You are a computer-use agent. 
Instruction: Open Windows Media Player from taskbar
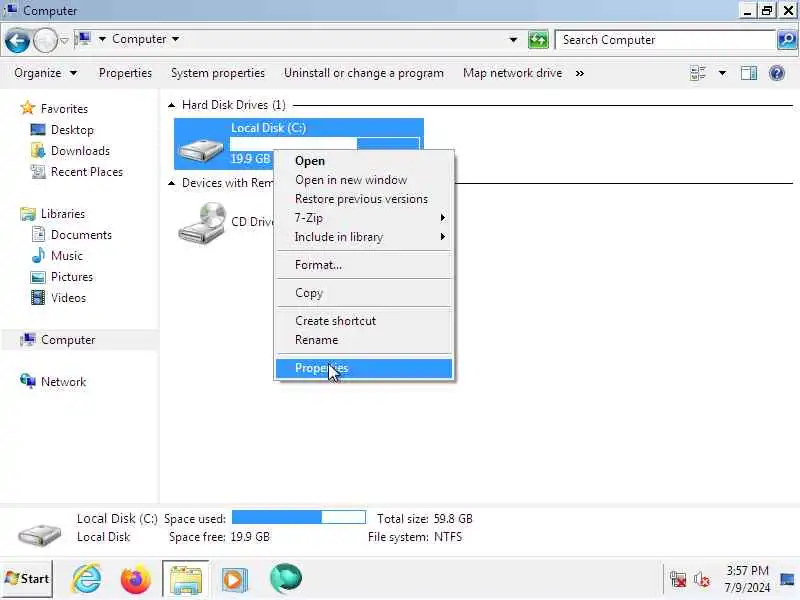[x=235, y=580]
